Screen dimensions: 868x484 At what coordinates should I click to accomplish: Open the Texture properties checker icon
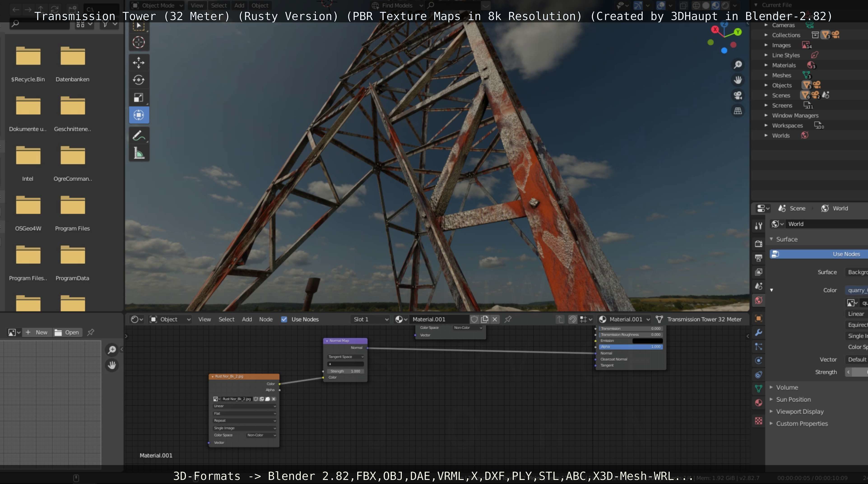click(x=758, y=421)
